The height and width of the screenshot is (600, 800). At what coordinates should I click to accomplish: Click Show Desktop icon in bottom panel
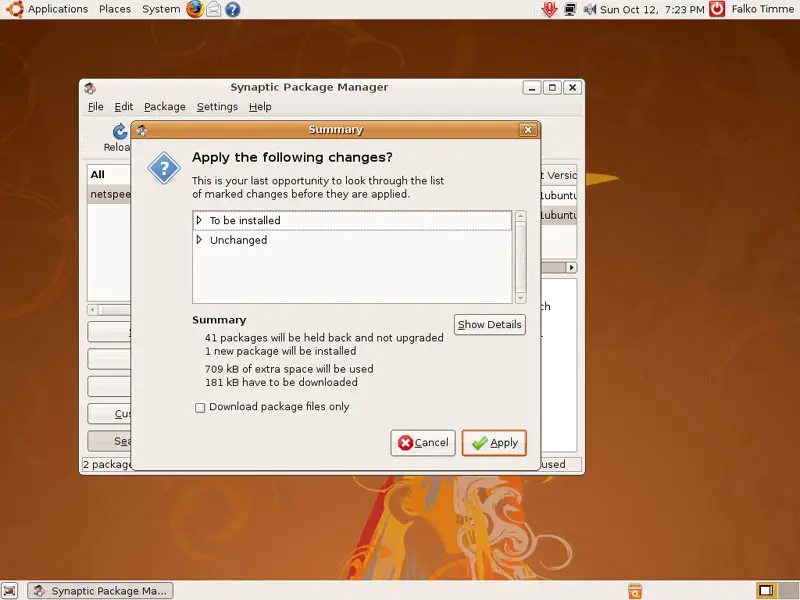(x=9, y=591)
